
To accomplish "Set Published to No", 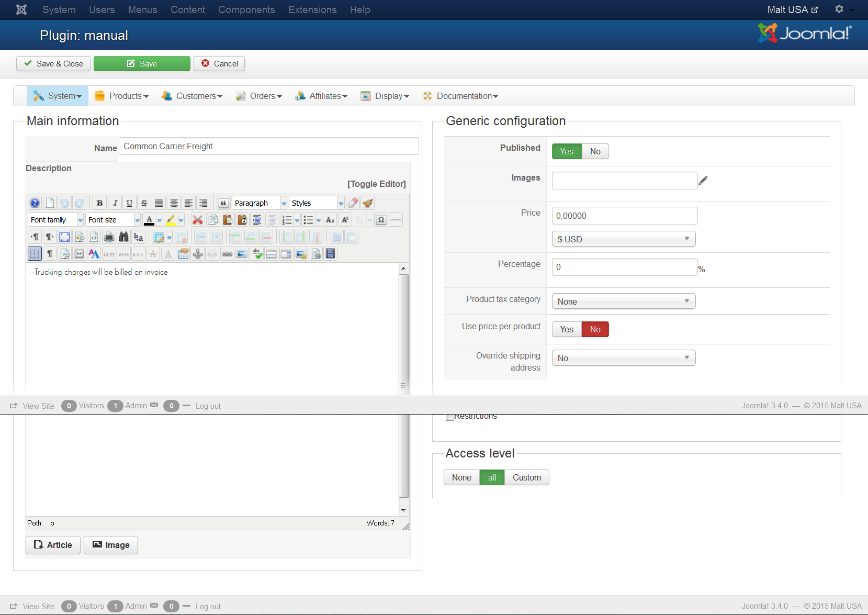I will click(x=595, y=151).
